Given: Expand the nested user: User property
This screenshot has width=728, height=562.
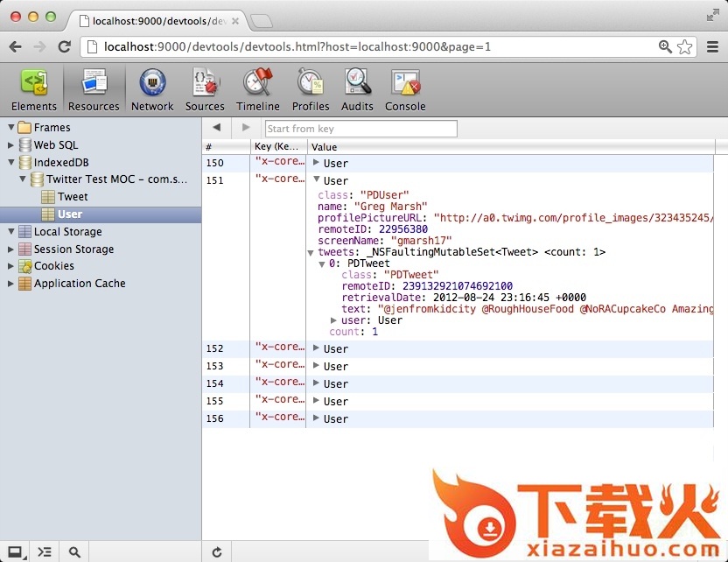Looking at the screenshot, I should pyautogui.click(x=333, y=320).
